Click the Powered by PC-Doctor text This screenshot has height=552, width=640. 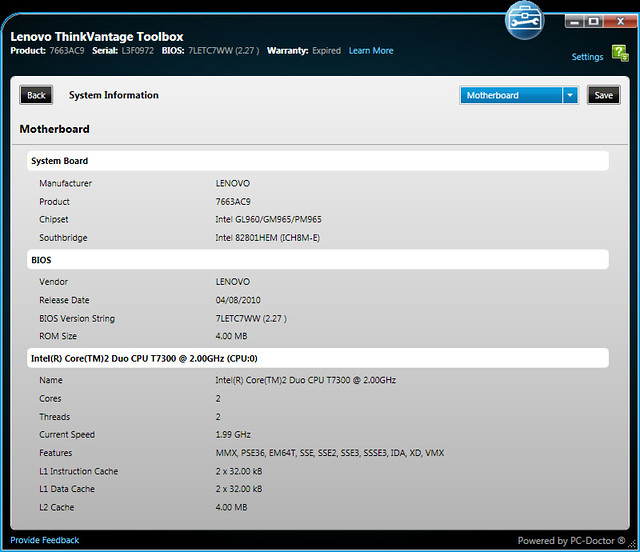[571, 541]
